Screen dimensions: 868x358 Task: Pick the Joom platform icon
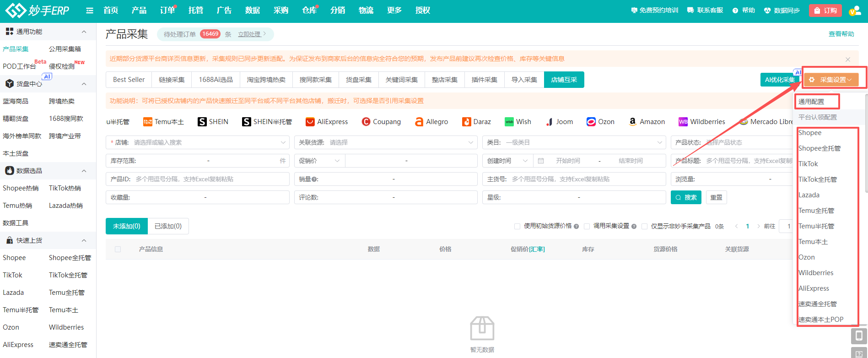[x=549, y=122]
